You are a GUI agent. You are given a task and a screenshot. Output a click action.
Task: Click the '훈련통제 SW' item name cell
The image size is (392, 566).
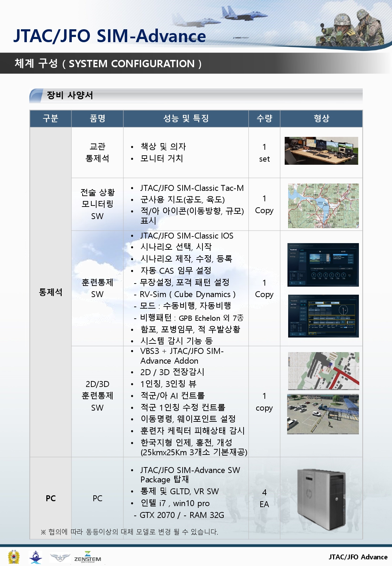coord(98,288)
